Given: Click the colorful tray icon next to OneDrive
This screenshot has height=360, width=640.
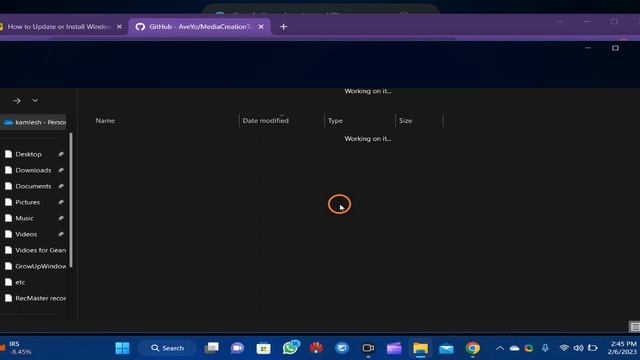Looking at the screenshot, I should click(529, 348).
